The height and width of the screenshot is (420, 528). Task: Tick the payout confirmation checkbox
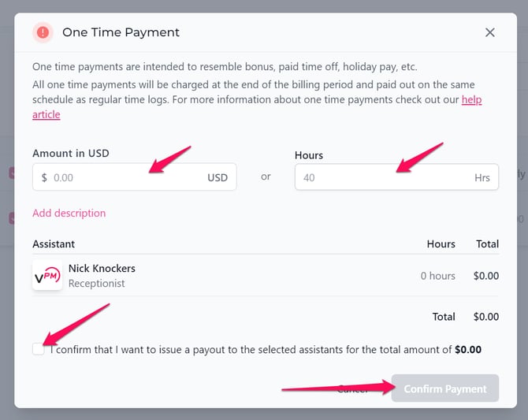coord(39,349)
